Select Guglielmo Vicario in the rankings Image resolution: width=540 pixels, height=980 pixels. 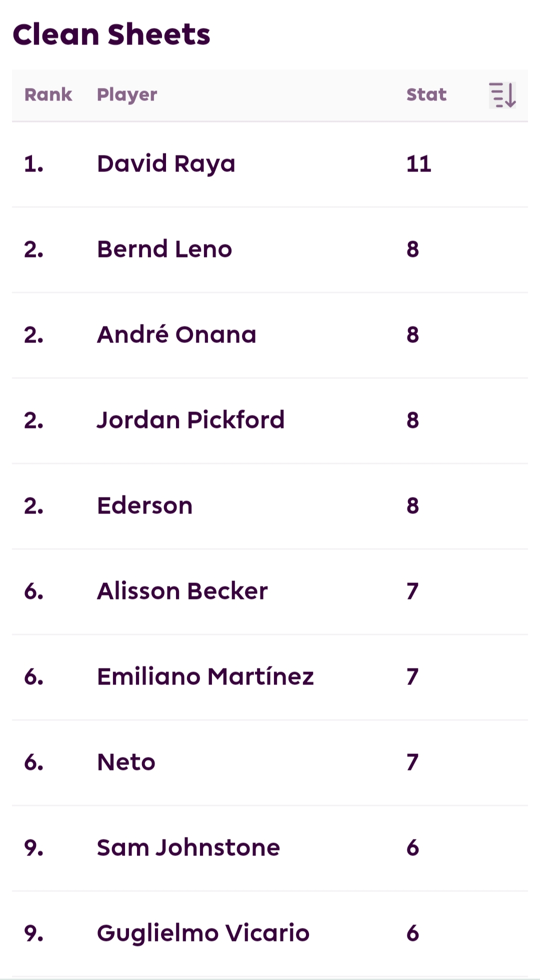[x=203, y=933]
